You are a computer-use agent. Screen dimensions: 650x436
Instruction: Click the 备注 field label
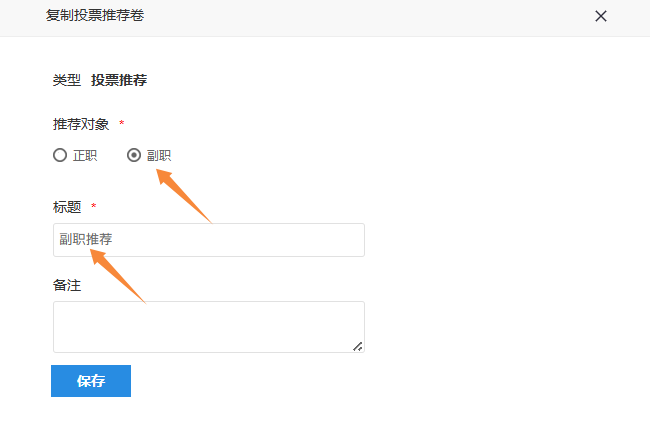coord(67,285)
